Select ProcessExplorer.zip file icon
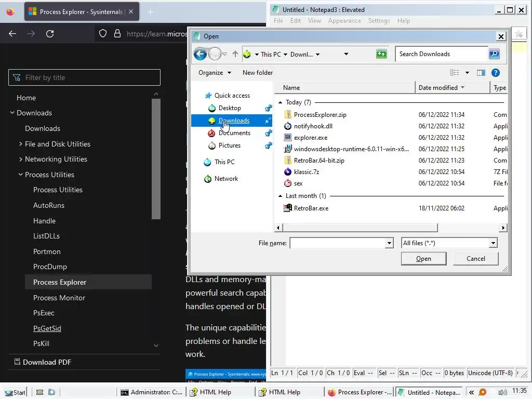Screen dimensions: 532x399 click(x=288, y=115)
